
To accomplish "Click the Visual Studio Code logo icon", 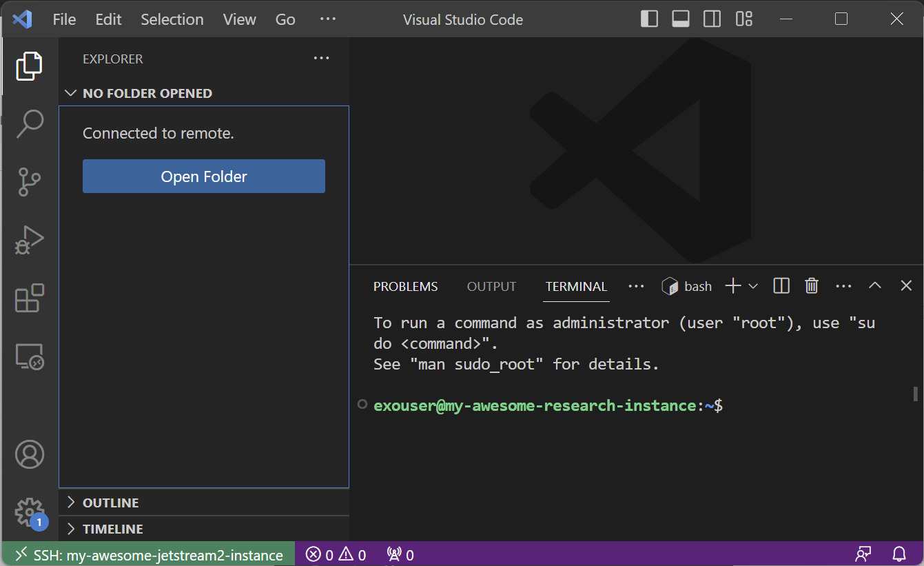I will pyautogui.click(x=22, y=19).
